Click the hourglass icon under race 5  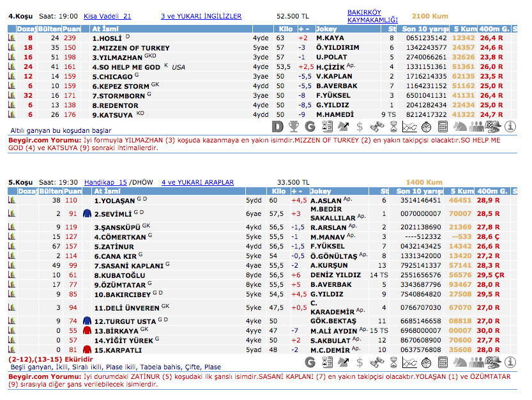tap(393, 362)
